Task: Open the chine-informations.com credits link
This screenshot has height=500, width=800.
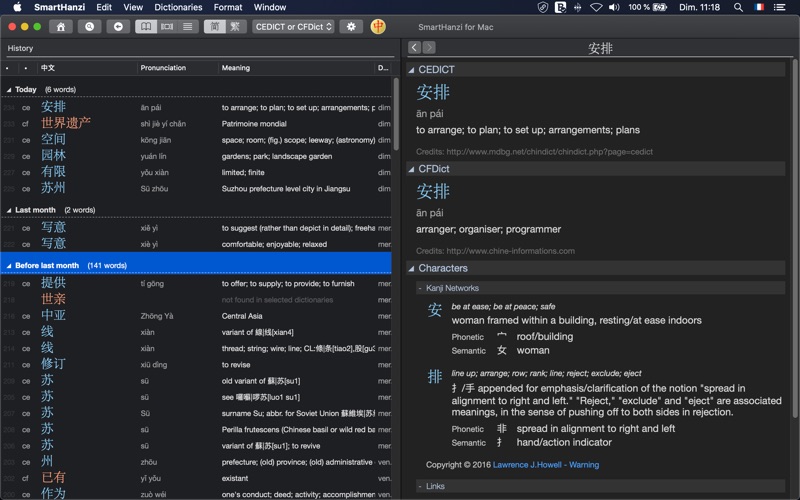Action: coord(510,251)
